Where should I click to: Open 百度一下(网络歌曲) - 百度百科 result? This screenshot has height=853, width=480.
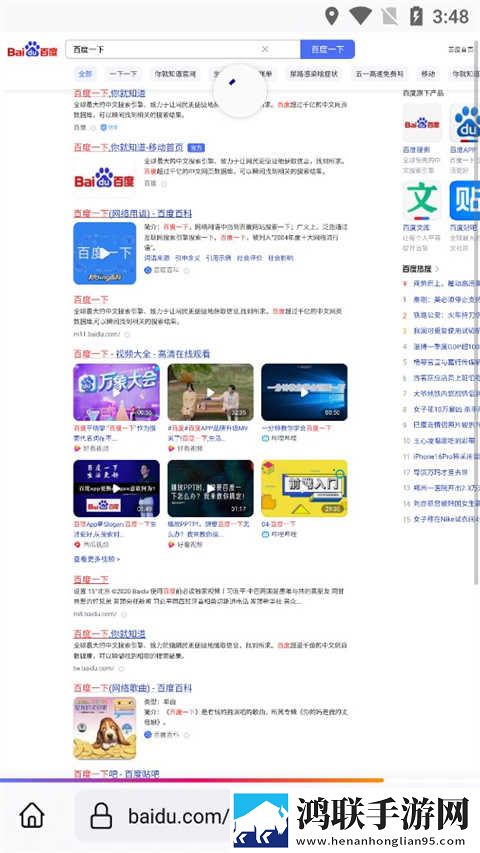pyautogui.click(x=133, y=688)
